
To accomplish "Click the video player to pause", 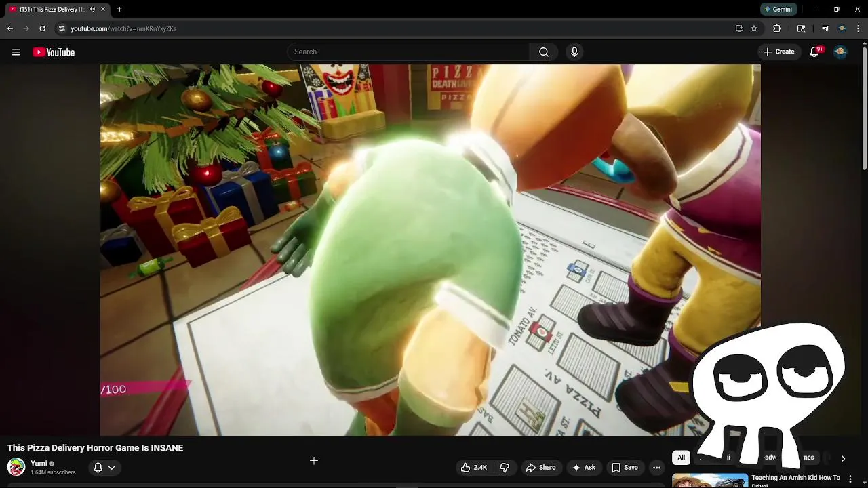I will (x=431, y=250).
